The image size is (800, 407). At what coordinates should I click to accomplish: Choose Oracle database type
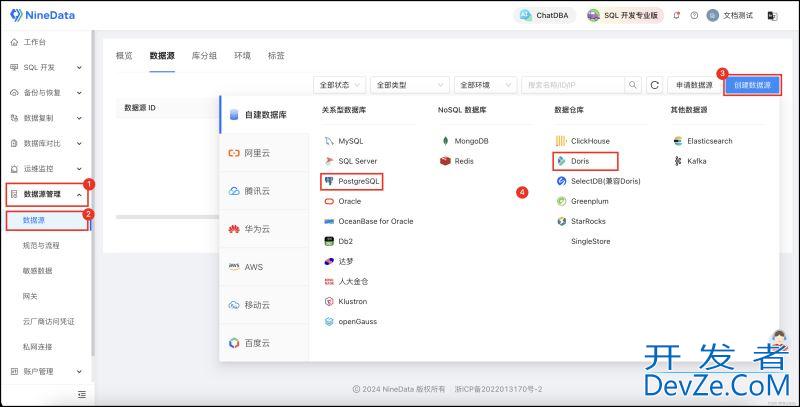click(x=343, y=201)
